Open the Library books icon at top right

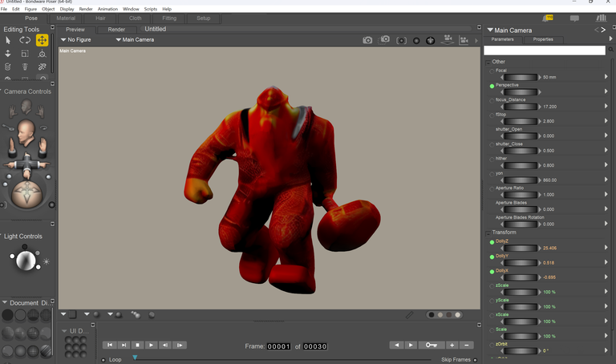pos(601,18)
